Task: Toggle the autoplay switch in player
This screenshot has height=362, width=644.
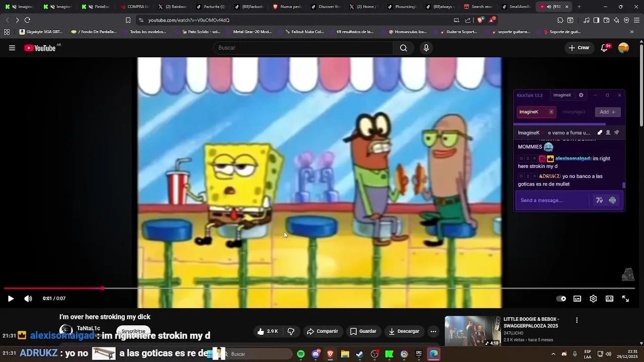Action: (561, 299)
